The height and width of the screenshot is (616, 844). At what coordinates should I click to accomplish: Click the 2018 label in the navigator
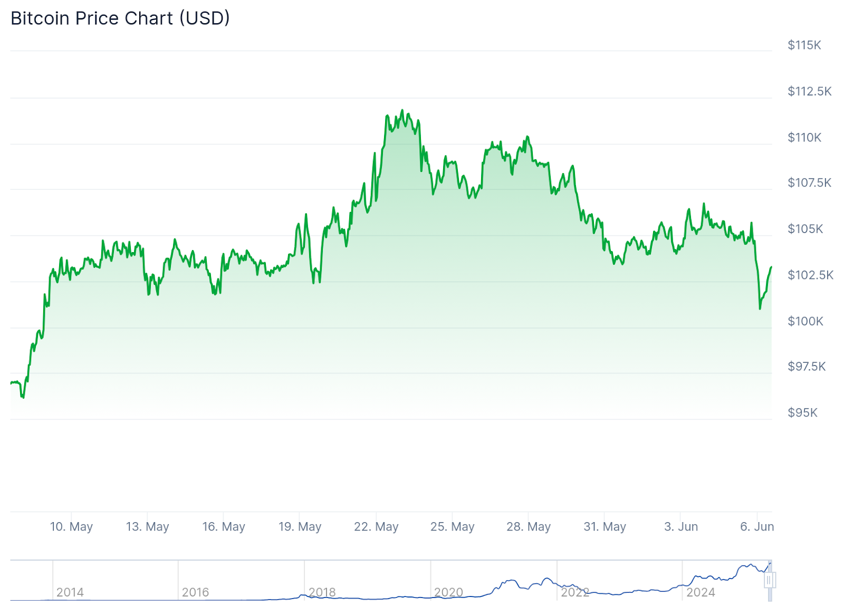coord(322,592)
